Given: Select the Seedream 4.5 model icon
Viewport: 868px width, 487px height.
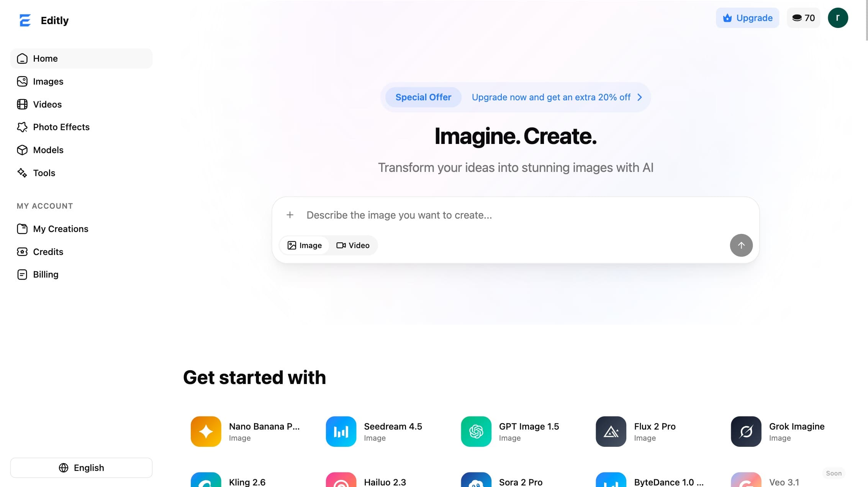Looking at the screenshot, I should tap(341, 431).
